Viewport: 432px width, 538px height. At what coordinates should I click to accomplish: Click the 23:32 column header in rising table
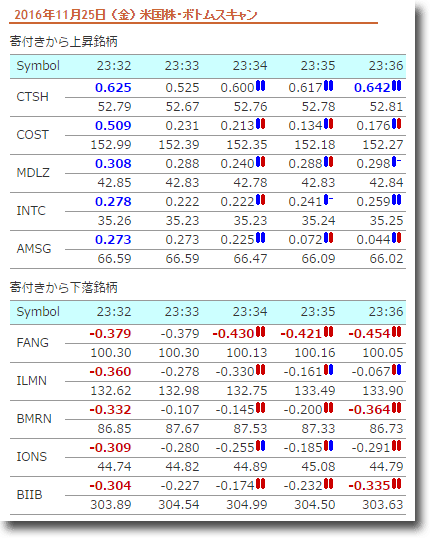pyautogui.click(x=114, y=66)
